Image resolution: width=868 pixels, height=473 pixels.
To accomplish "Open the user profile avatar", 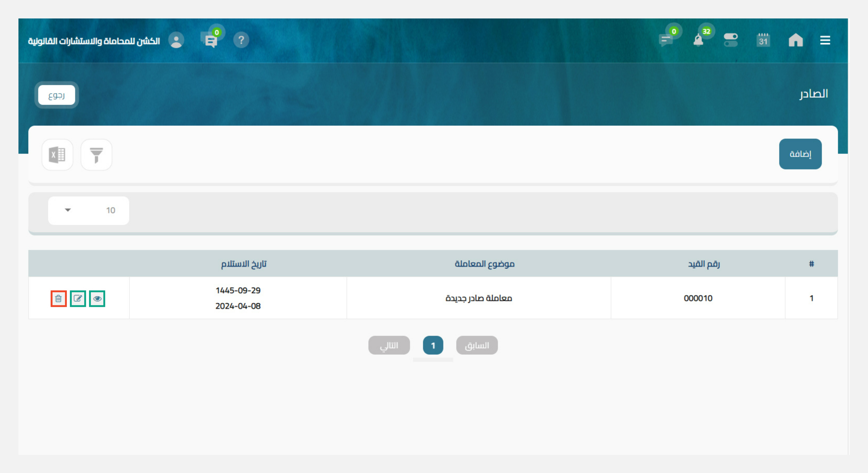I will click(x=176, y=40).
